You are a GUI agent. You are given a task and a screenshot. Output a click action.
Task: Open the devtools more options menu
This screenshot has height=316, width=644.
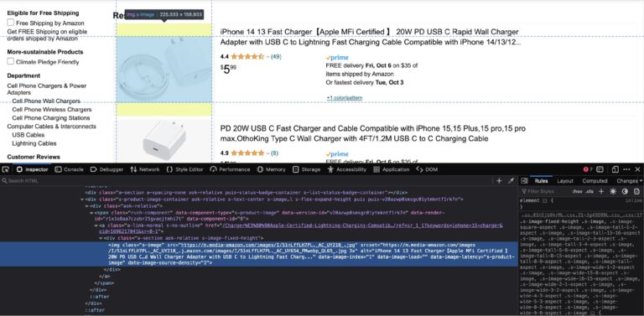pos(626,169)
